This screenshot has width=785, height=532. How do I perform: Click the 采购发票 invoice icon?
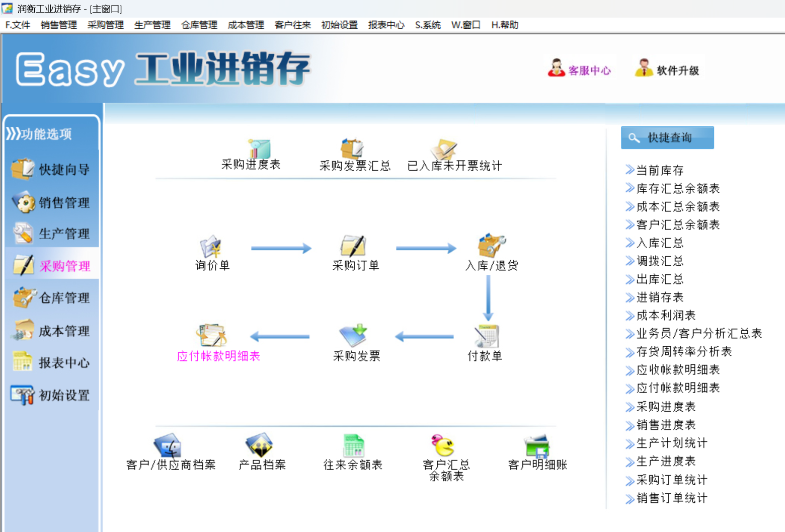coord(353,336)
